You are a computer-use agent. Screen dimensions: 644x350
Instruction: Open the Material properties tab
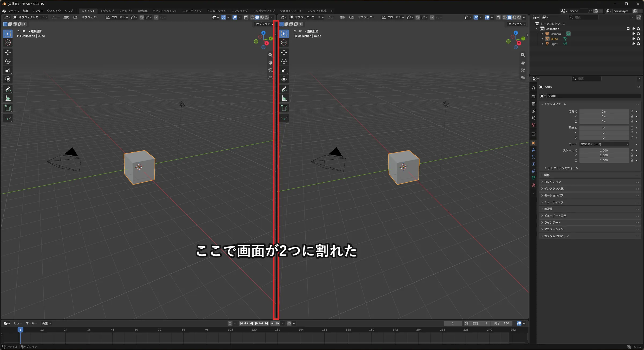[x=533, y=185]
